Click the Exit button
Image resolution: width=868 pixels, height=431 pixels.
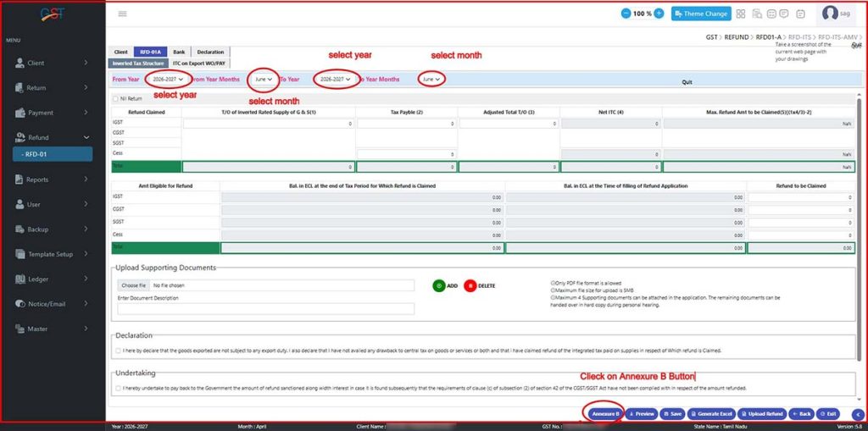(829, 414)
